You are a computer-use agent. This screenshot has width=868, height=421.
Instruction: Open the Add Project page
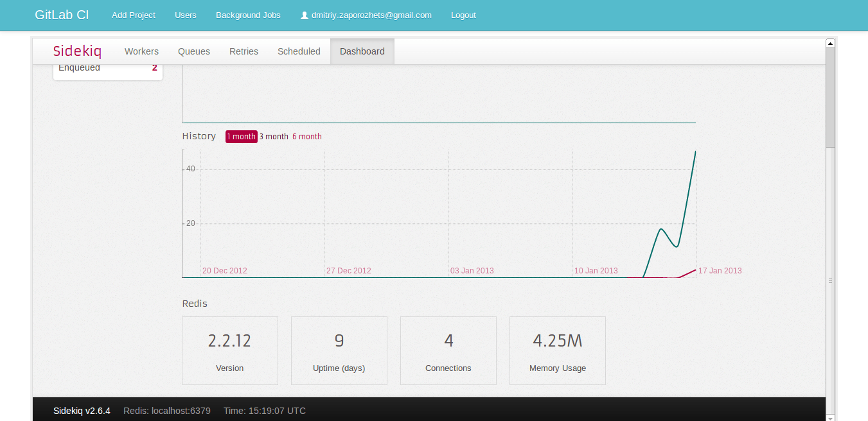point(134,15)
